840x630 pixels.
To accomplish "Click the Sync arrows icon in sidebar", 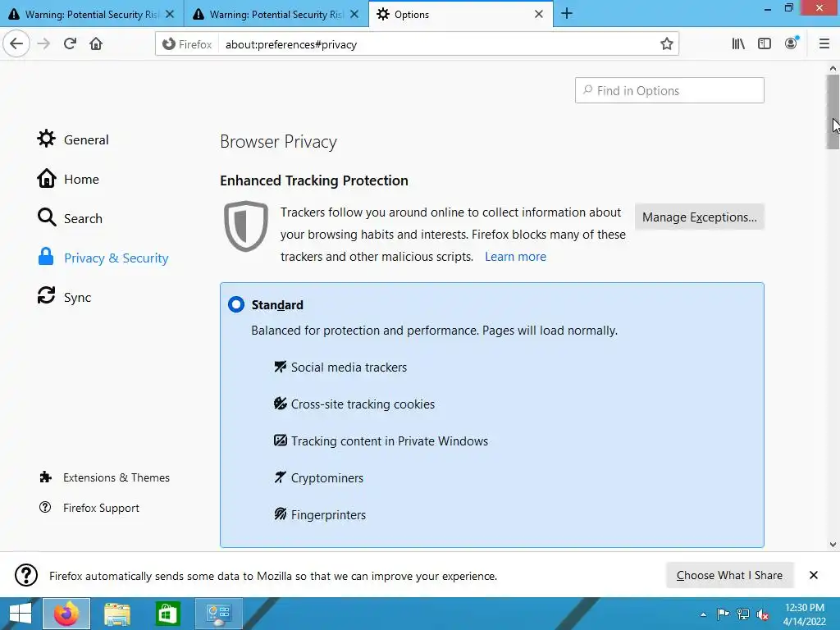I will point(46,295).
